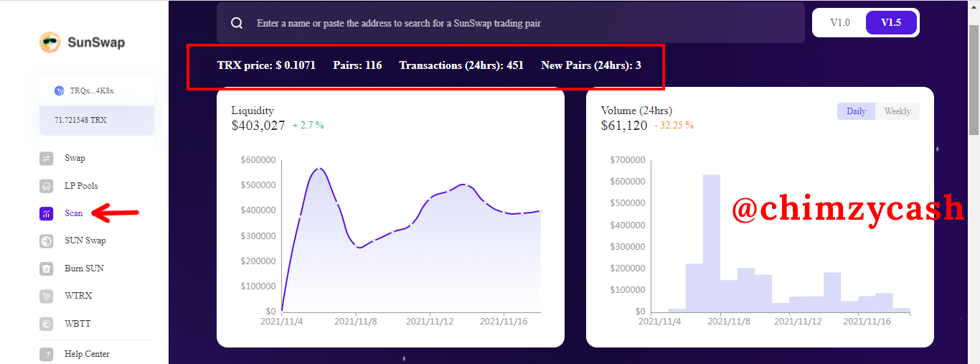Click the tallest bar in the volume chart

[712, 243]
